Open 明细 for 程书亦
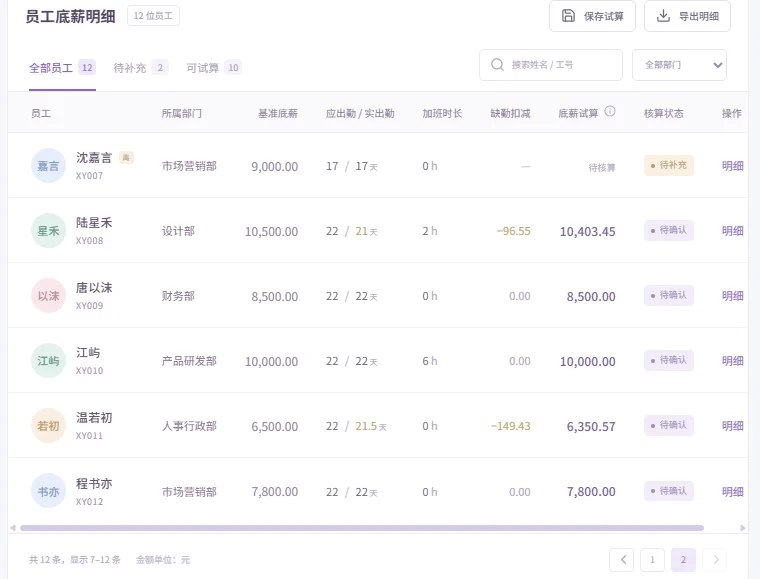The height and width of the screenshot is (579, 760). [x=732, y=491]
